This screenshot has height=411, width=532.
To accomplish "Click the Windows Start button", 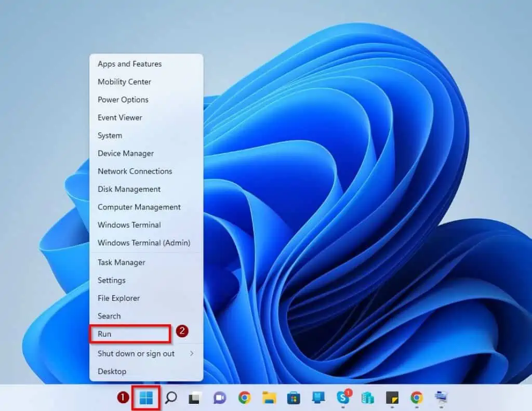I will (147, 398).
